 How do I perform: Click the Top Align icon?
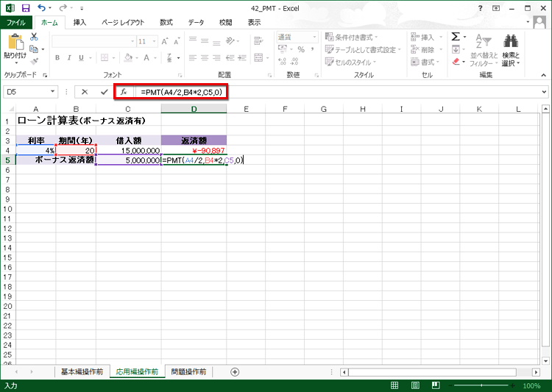click(x=193, y=40)
